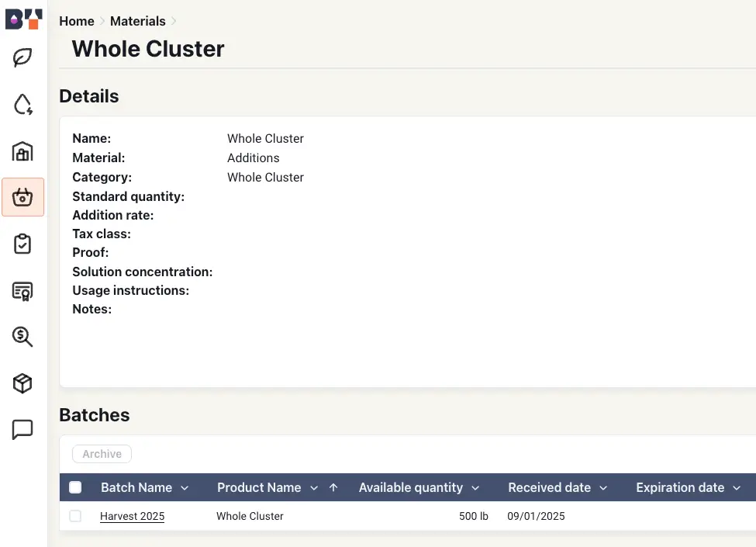
Task: Check the Harvest 2025 row checkbox
Action: 75,516
